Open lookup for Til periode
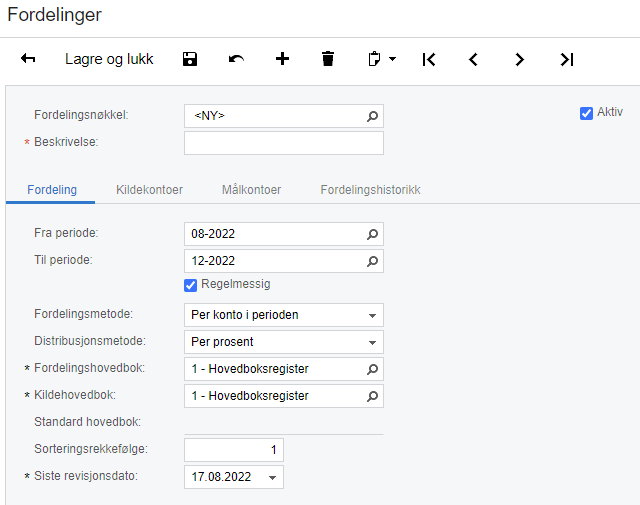640x505 pixels. click(x=372, y=261)
